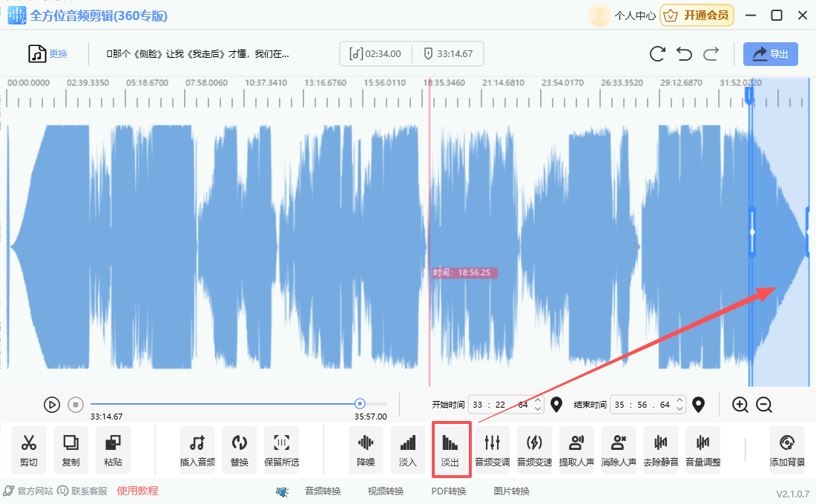
Task: Open the 音频变调 pitch change tool
Action: (492, 449)
